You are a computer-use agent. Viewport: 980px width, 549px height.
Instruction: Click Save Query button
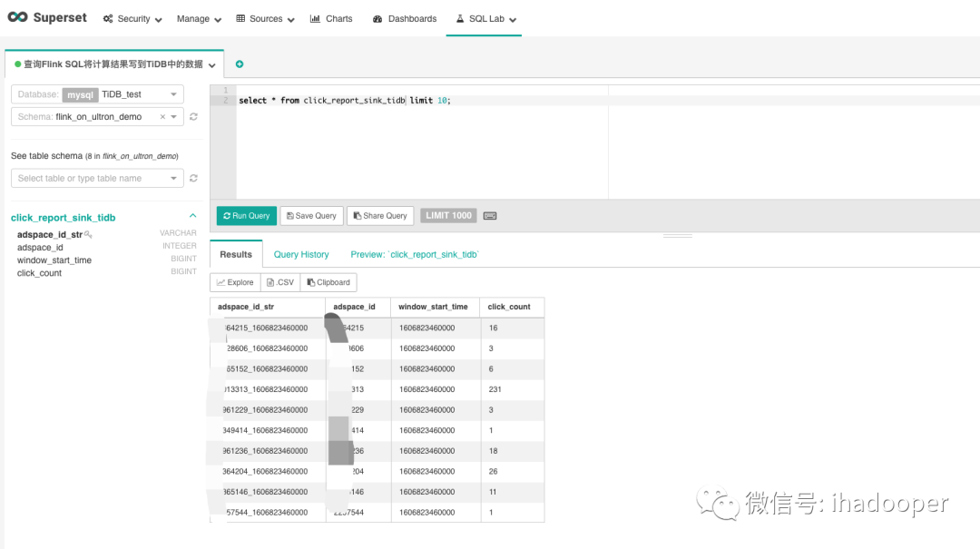click(312, 216)
